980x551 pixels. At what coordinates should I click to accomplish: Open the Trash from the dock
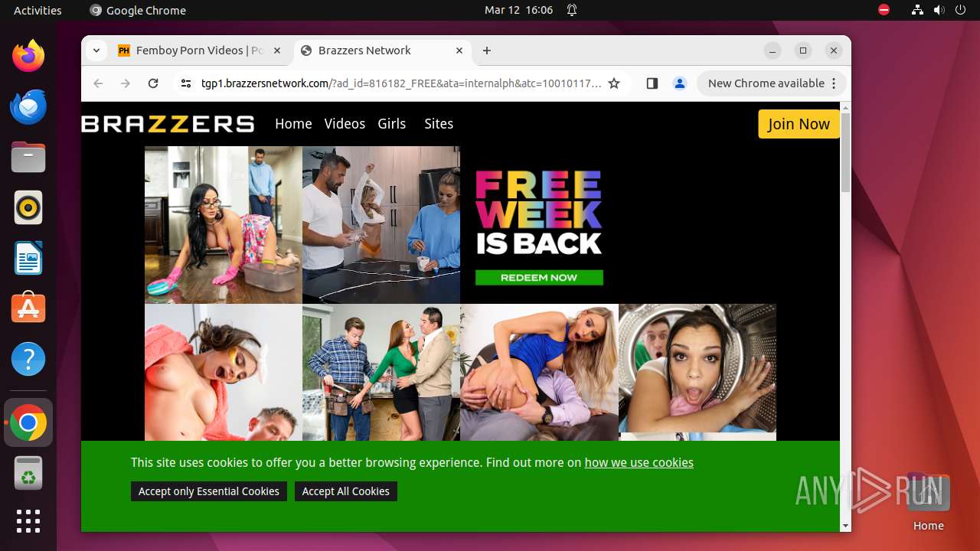click(x=28, y=473)
